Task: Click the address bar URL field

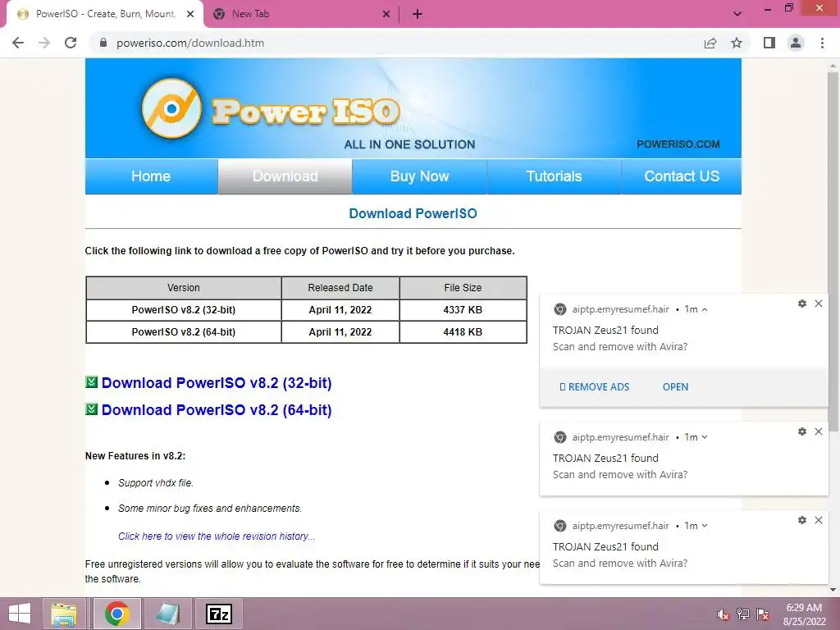Action: [396, 43]
